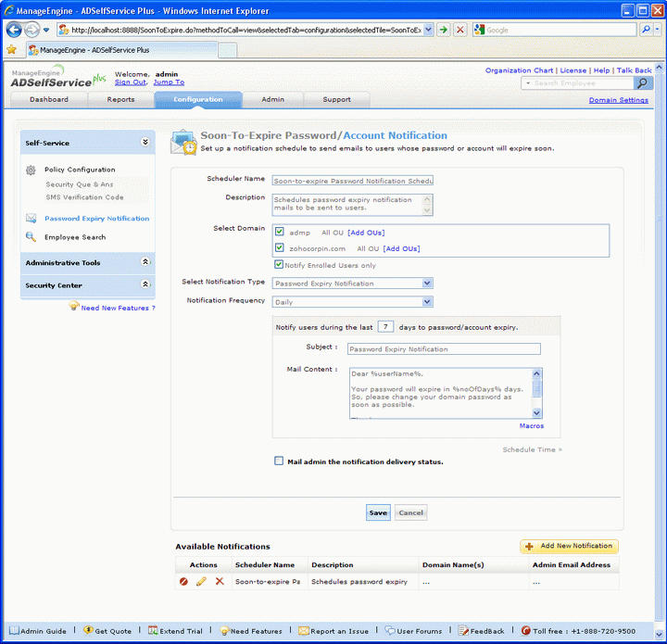The height and width of the screenshot is (644, 667).
Task: Click the pencil edit icon in notifications table
Action: click(201, 582)
